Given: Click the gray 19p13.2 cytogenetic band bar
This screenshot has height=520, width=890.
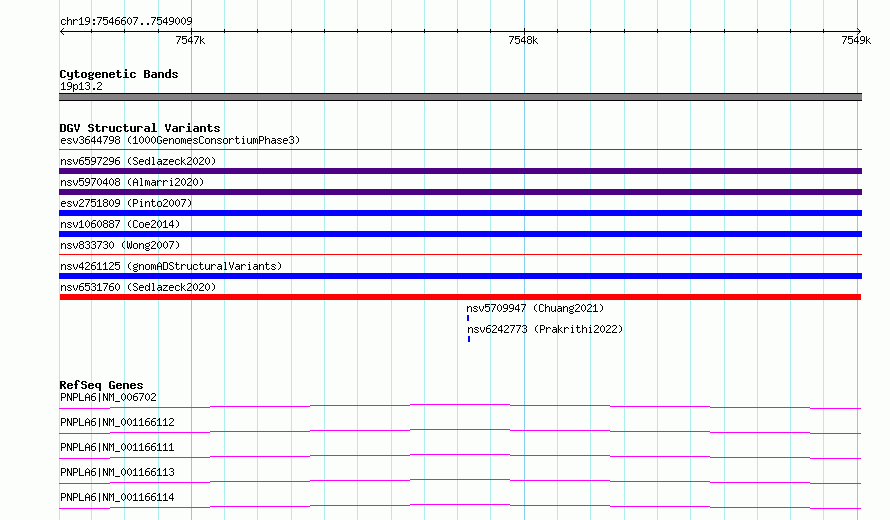Looking at the screenshot, I should coord(460,97).
